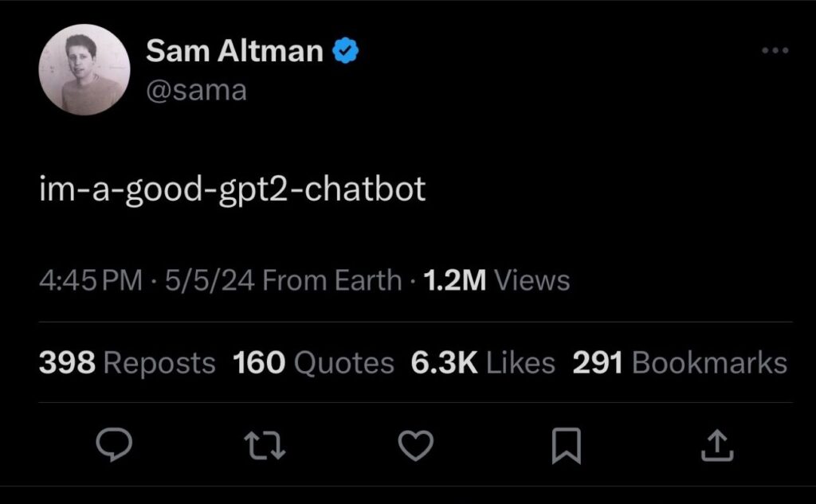Viewport: 816px width, 504px height.
Task: Click the Sam Altman display name
Action: (x=234, y=52)
